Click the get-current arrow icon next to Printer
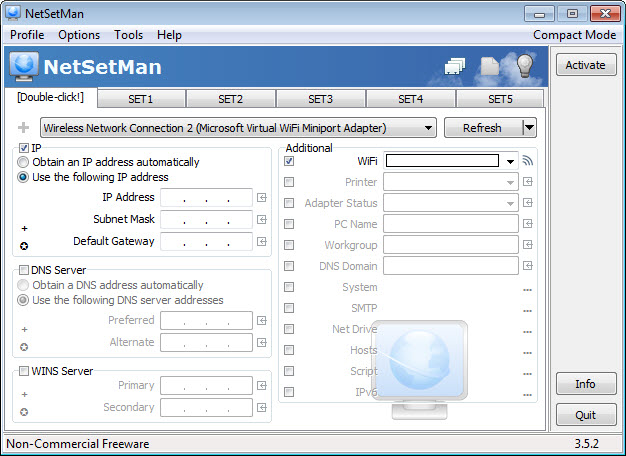The height and width of the screenshot is (456, 626). (528, 182)
